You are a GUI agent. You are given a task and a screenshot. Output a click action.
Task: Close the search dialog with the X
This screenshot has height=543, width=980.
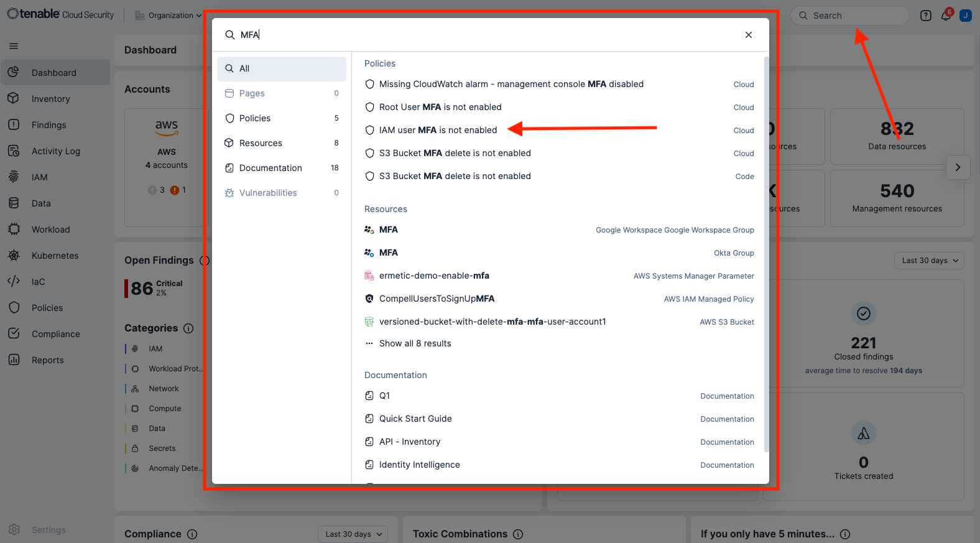coord(749,35)
